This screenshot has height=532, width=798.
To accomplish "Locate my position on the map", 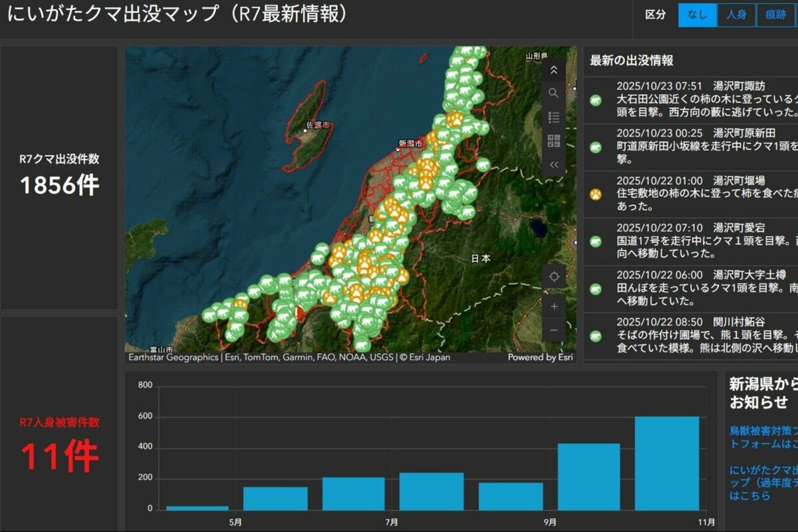I will click(553, 277).
